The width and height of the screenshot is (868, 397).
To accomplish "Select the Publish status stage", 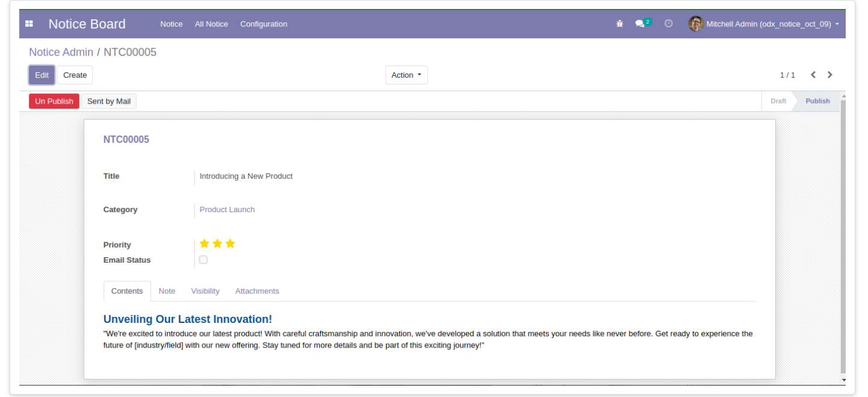I will (x=817, y=101).
